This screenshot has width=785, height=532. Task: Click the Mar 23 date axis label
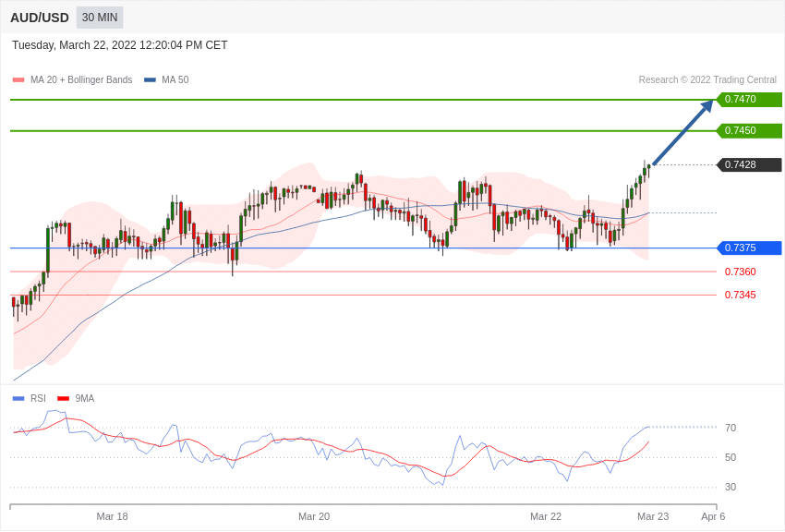click(x=653, y=516)
